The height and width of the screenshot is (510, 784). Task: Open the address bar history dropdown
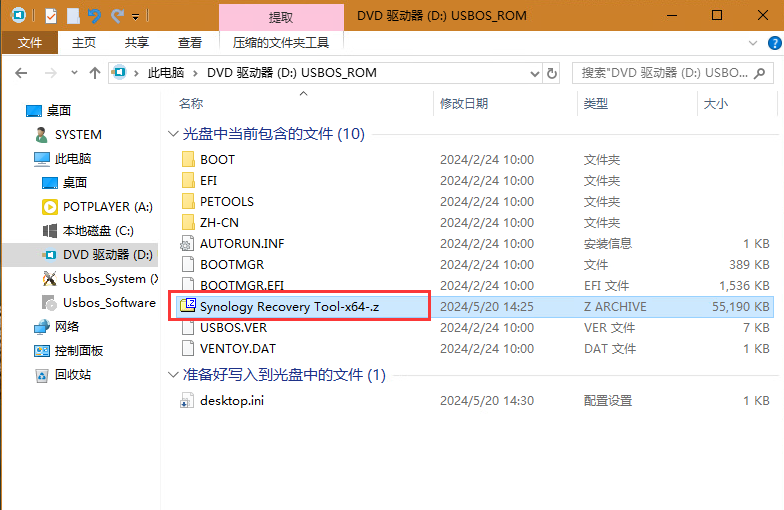[x=534, y=74]
